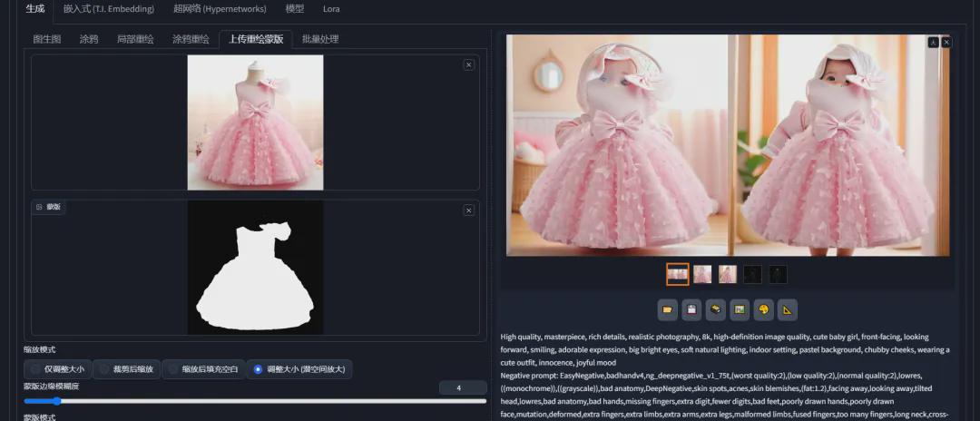980x421 pixels.
Task: Switch to the 涂鸦重绘 sub-tab
Action: [x=191, y=39]
